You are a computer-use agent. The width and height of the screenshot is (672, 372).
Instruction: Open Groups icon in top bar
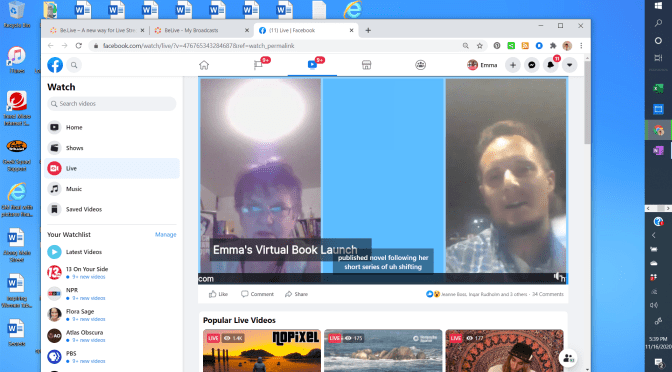(x=420, y=65)
